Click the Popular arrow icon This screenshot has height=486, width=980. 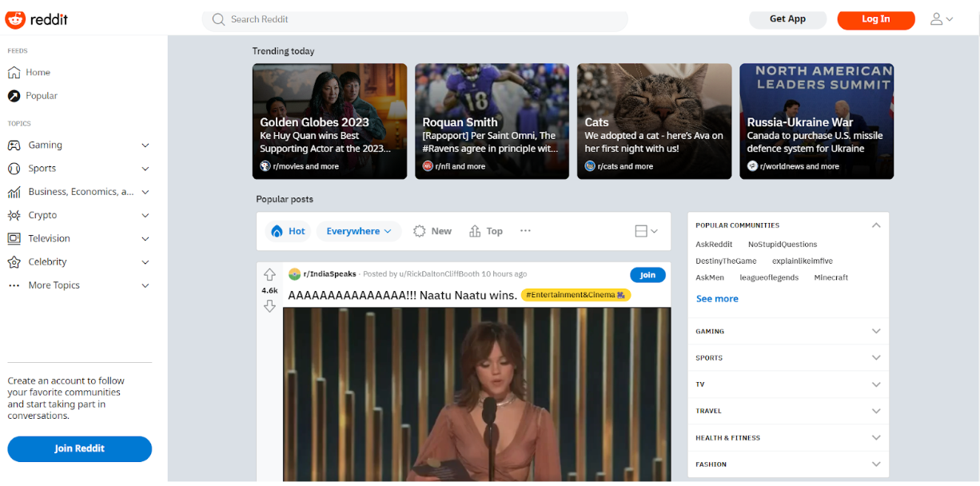click(14, 96)
